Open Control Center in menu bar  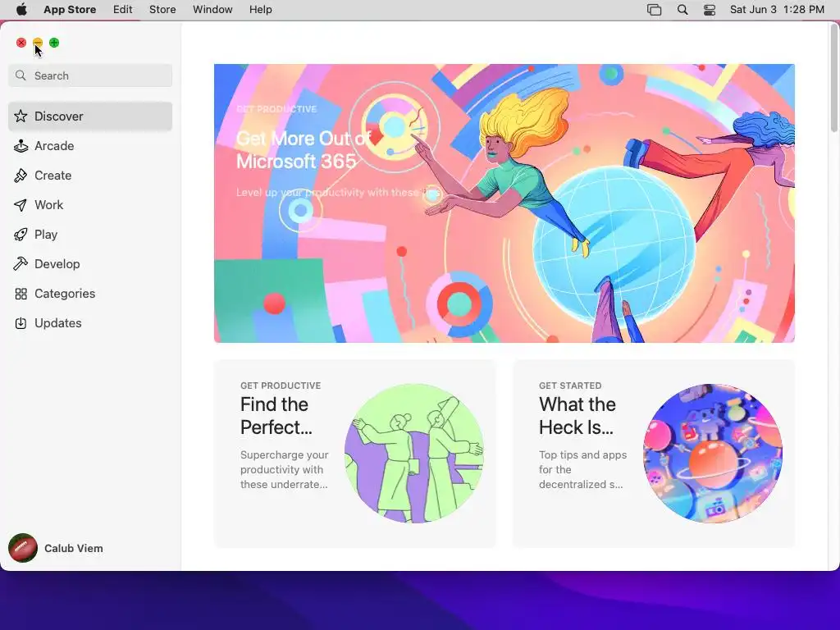[x=710, y=10]
